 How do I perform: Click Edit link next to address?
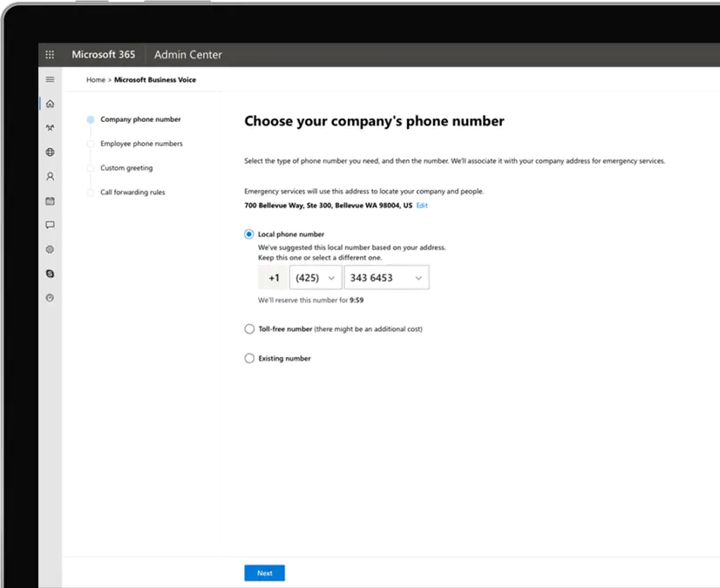[x=422, y=206]
